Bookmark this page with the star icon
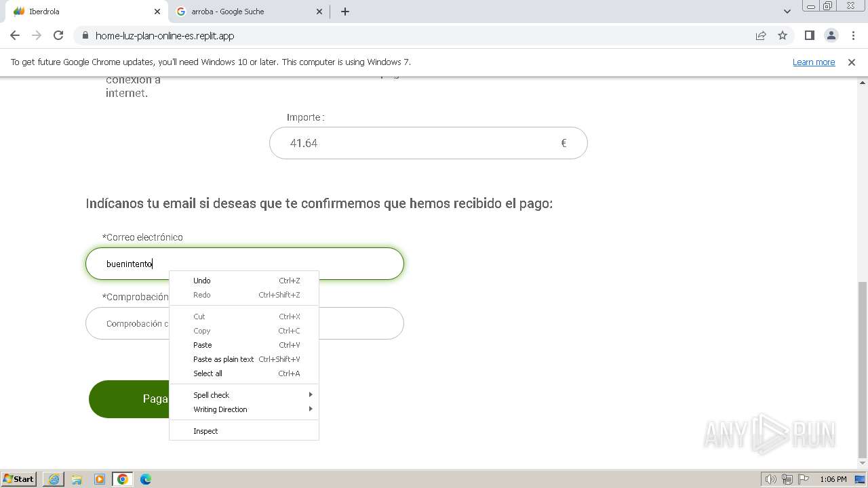Screen dimensions: 868x488 click(x=783, y=35)
